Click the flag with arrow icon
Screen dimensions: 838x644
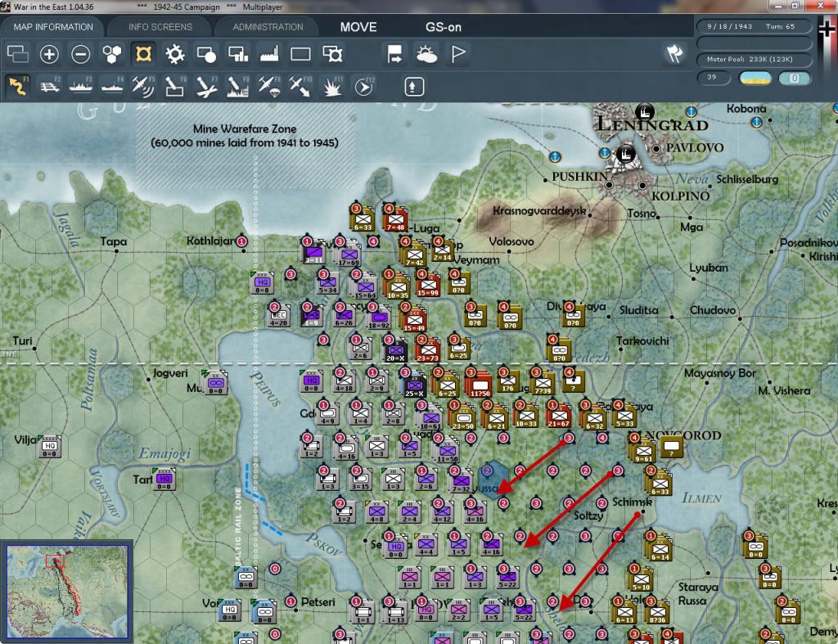click(395, 54)
